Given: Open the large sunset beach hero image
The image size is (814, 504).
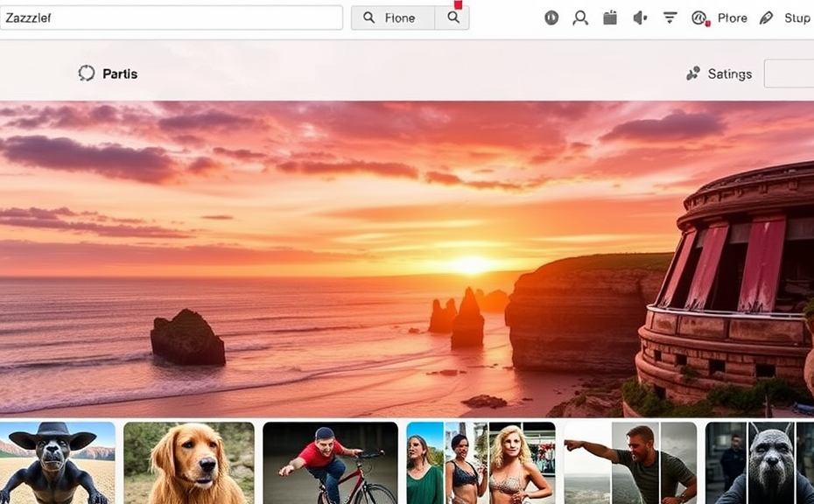Looking at the screenshot, I should tap(407, 258).
